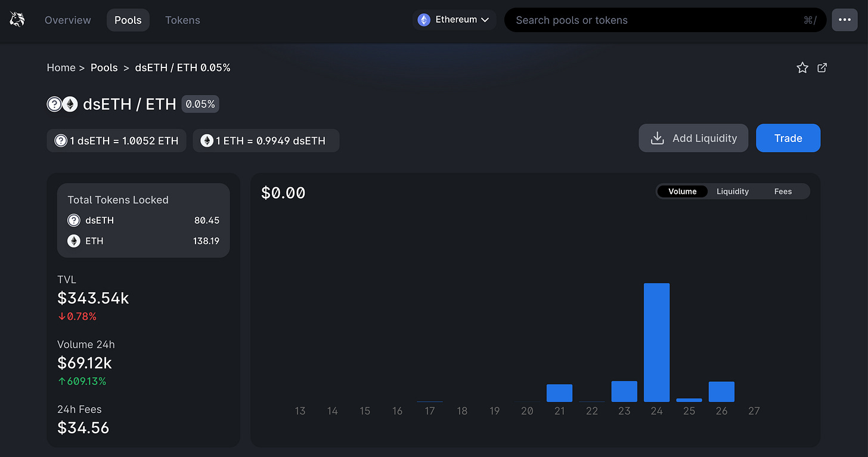Focus the Search pools or tokens field
This screenshot has width=868, height=457.
(665, 20)
